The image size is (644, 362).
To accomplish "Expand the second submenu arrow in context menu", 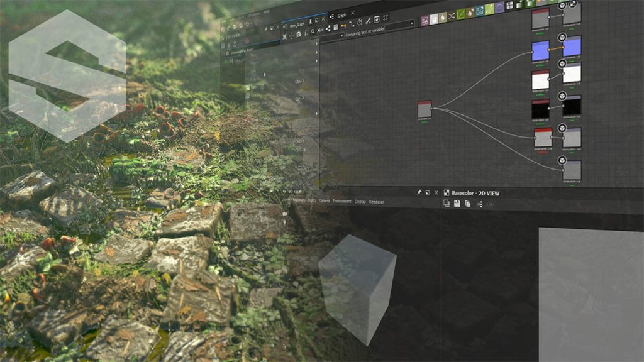I will pyautogui.click(x=317, y=52).
